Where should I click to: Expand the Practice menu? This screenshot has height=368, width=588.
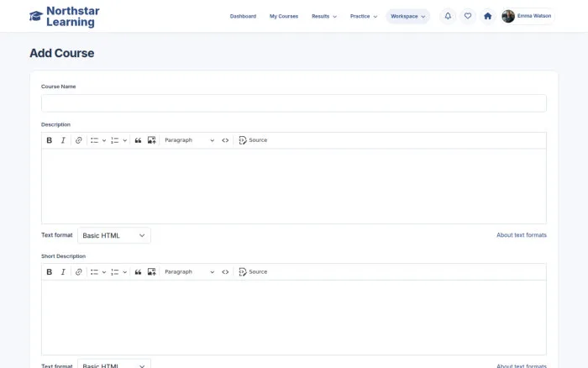click(x=364, y=17)
